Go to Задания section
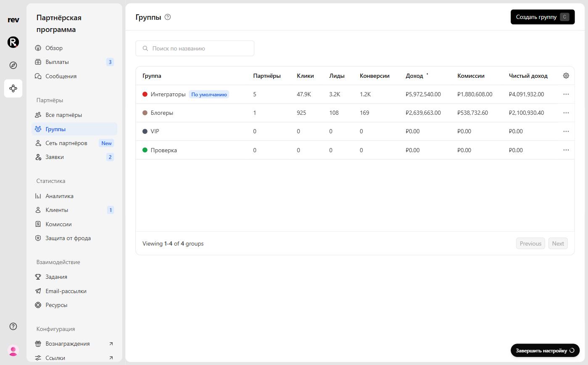This screenshot has height=365, width=588. [74, 277]
